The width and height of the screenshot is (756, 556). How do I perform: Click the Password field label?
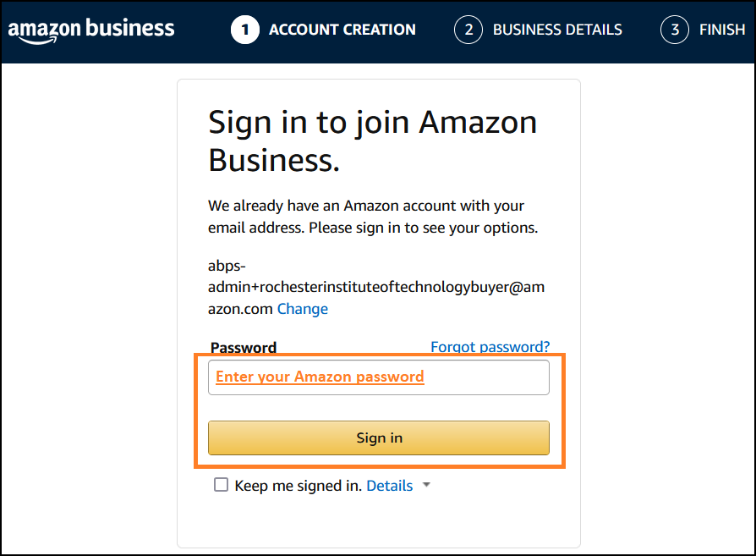coord(244,347)
